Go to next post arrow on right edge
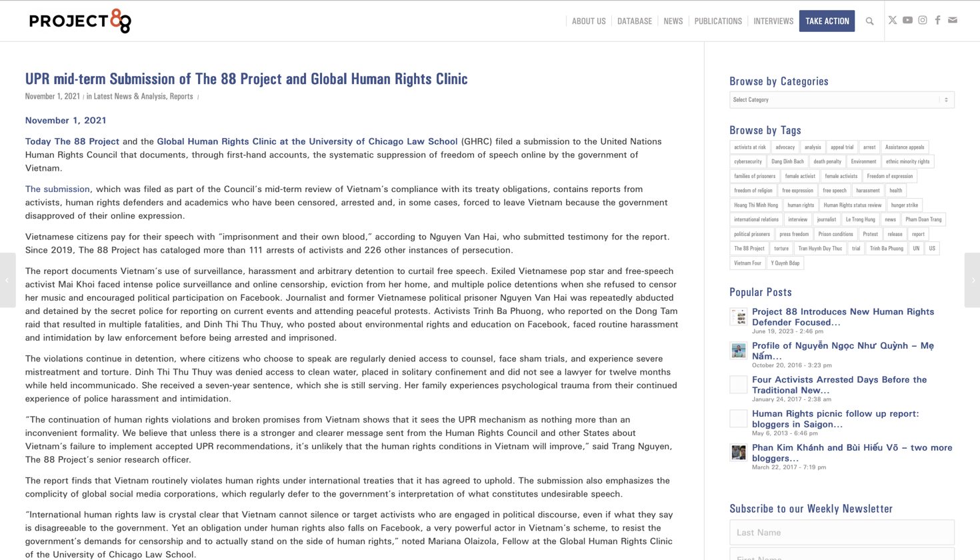 [973, 280]
